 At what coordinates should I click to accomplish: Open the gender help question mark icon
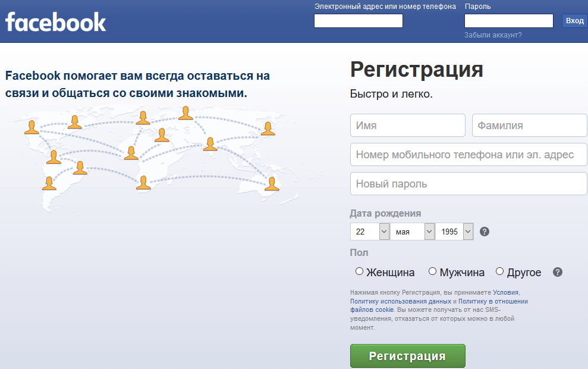pos(557,272)
